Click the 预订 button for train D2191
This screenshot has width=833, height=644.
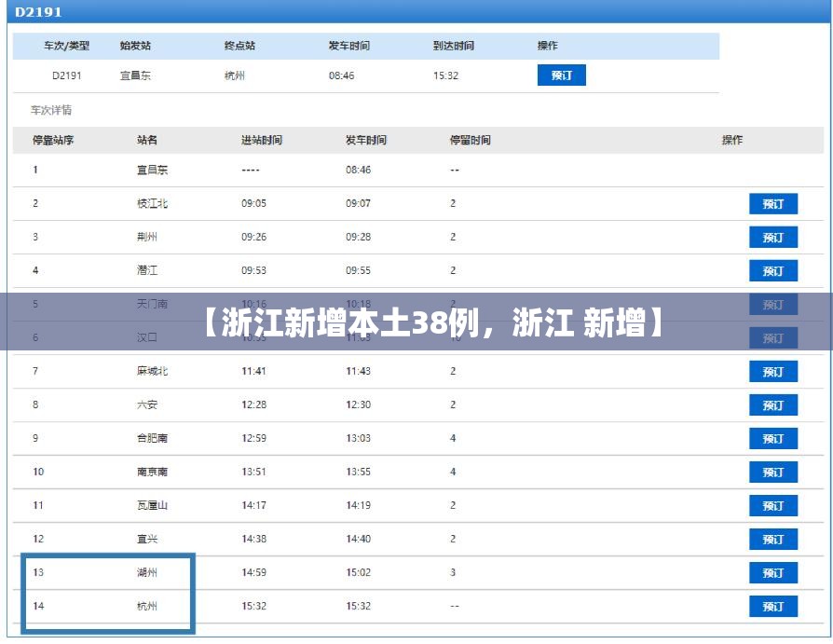(561, 75)
